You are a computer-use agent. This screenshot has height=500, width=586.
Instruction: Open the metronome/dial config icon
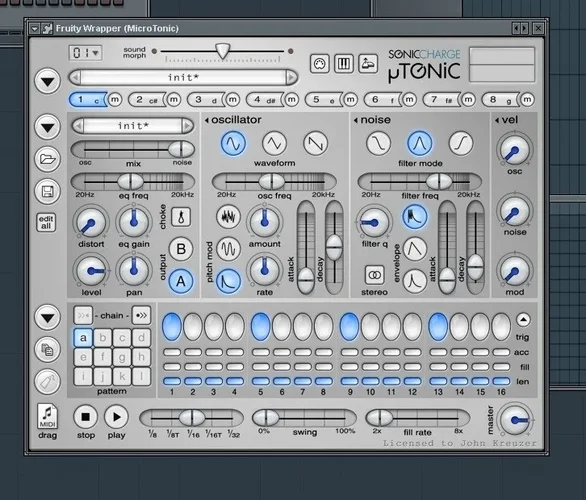point(320,64)
